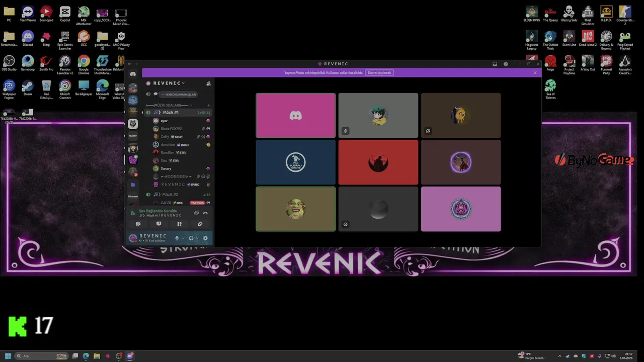Viewport: 644px width, 362px height.
Task: Open activities launcher in the voice panel
Action: [x=179, y=224]
